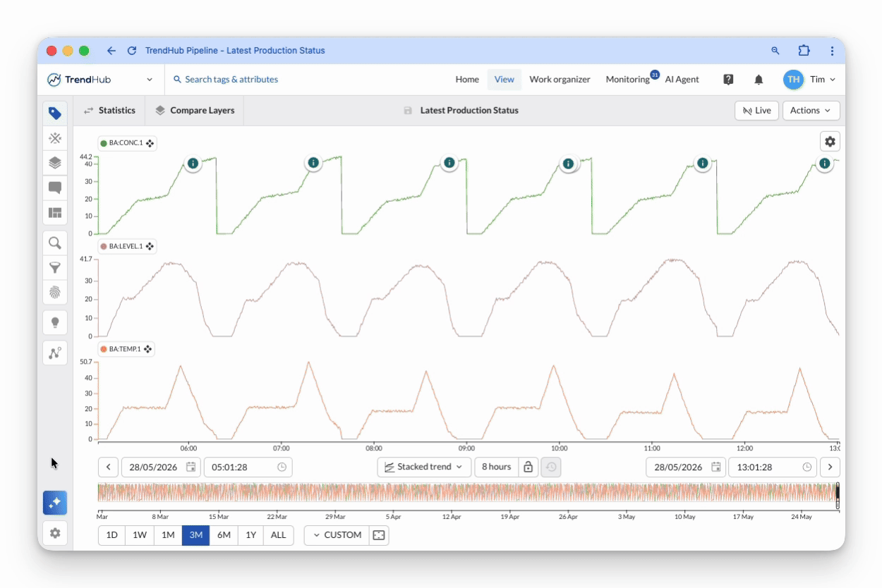Click the BA:LEVEL.1 color dot
Viewport: 882px width, 588px height.
(104, 246)
